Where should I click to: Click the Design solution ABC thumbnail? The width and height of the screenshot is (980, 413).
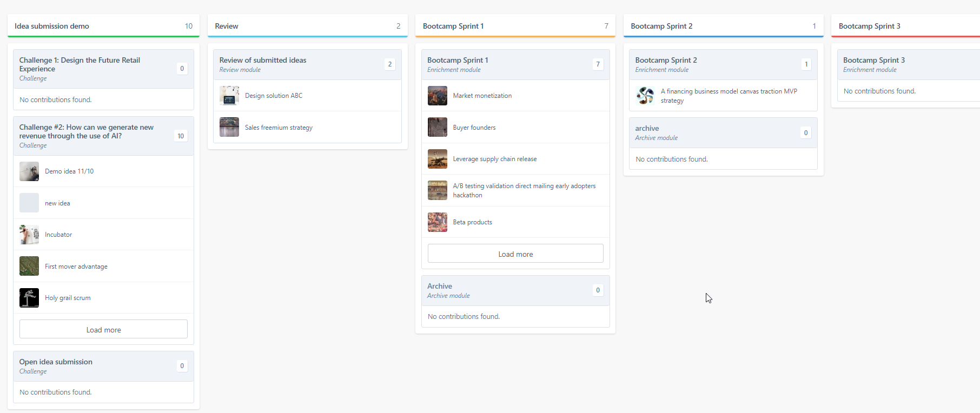coord(229,96)
